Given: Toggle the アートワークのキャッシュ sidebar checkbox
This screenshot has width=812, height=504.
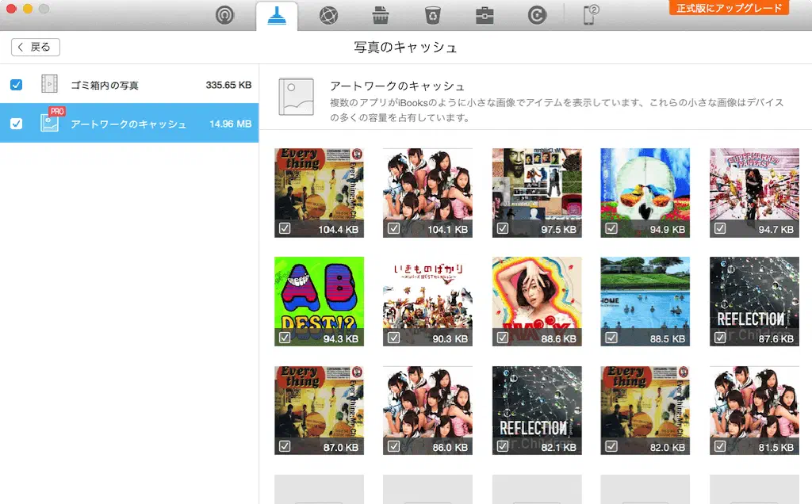Looking at the screenshot, I should pyautogui.click(x=17, y=124).
